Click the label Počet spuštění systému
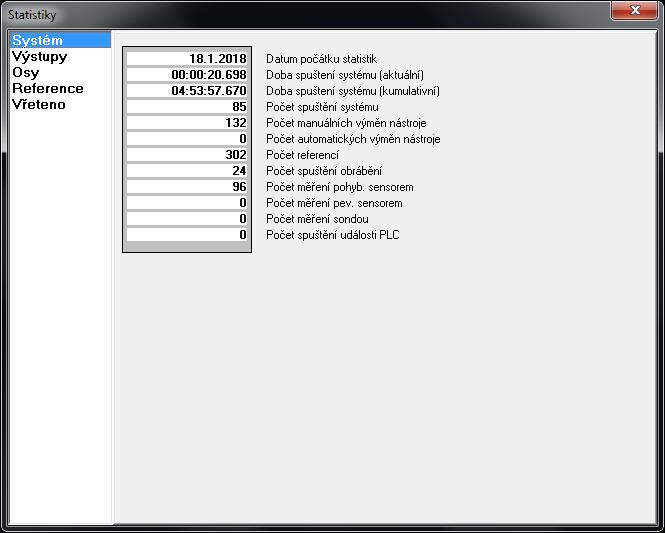 coord(322,107)
